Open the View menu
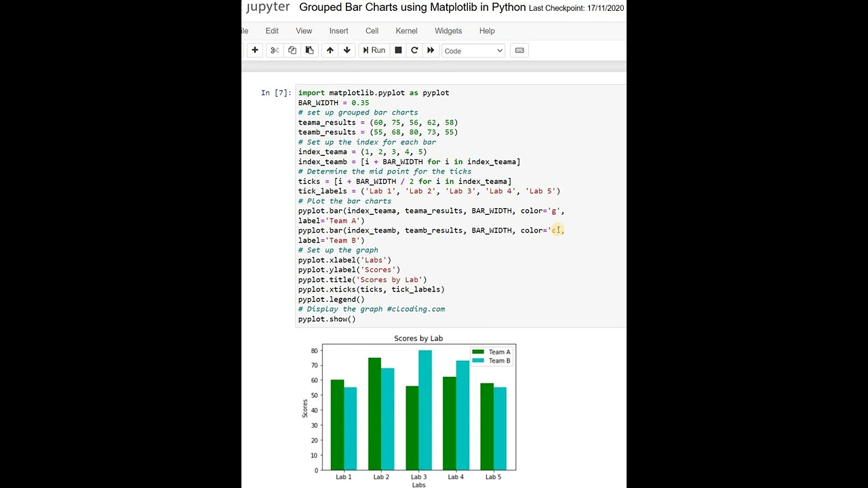Image resolution: width=868 pixels, height=488 pixels. click(304, 31)
